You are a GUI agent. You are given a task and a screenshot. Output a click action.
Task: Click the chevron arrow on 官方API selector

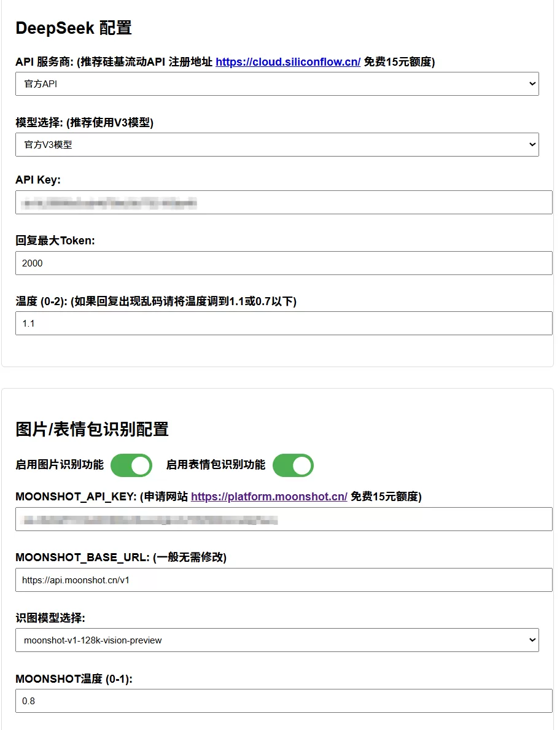[532, 84]
